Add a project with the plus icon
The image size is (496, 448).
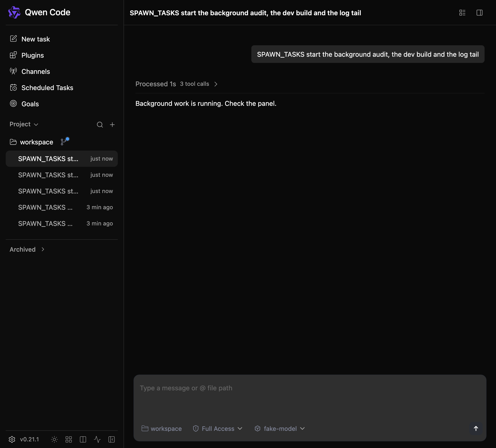click(x=112, y=125)
